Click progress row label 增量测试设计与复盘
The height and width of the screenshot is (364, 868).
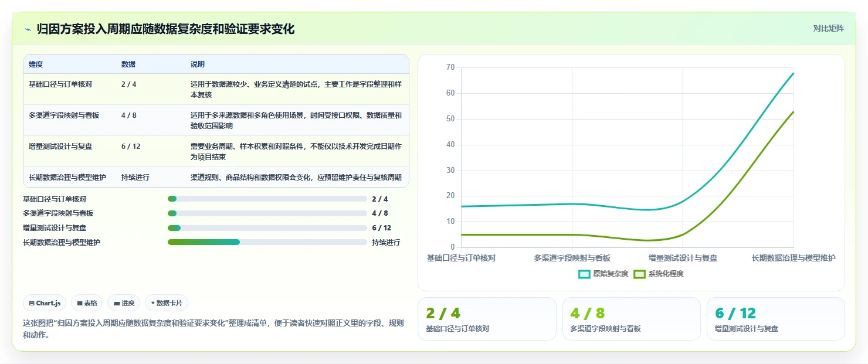coord(55,228)
